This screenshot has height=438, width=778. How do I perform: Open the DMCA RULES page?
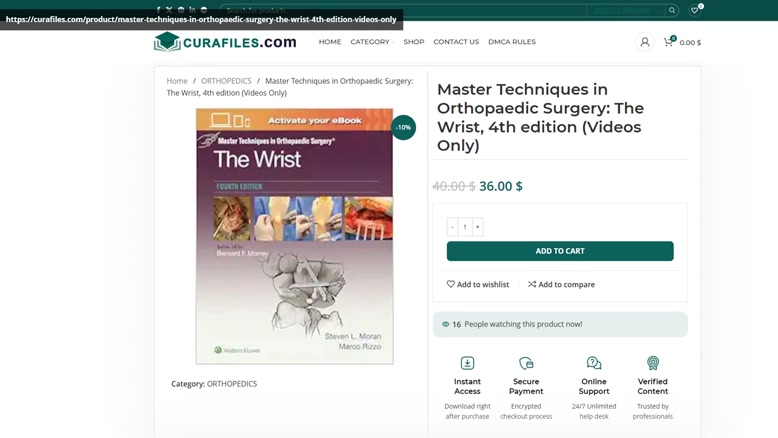(x=512, y=42)
